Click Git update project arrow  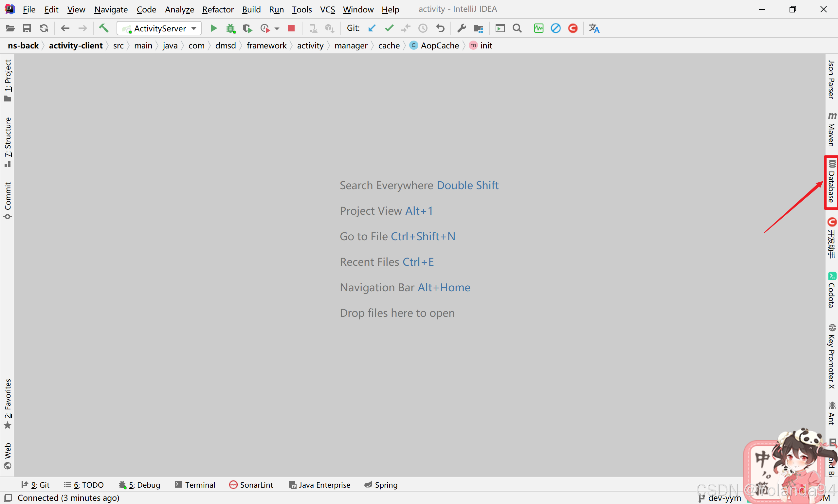[x=372, y=28]
